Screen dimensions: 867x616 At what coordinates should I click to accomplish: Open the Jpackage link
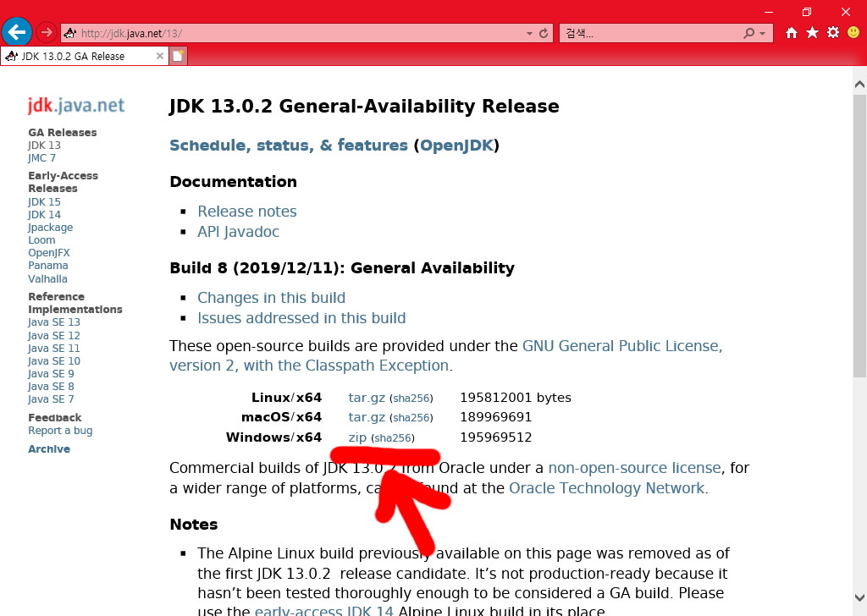coord(50,227)
